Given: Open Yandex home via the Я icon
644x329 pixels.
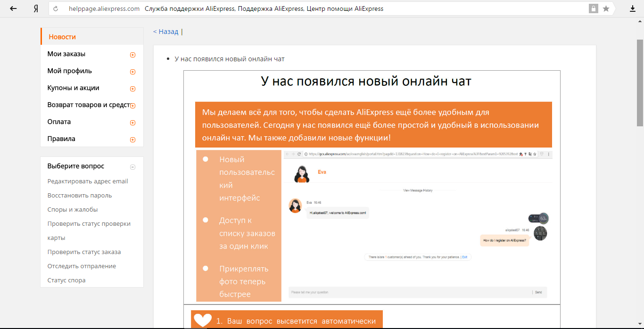Looking at the screenshot, I should tap(36, 8).
